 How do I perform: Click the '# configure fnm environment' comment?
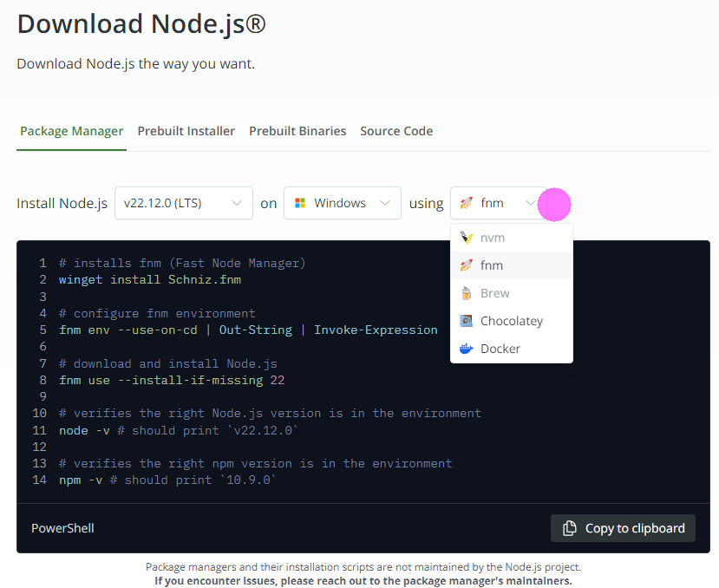point(157,313)
